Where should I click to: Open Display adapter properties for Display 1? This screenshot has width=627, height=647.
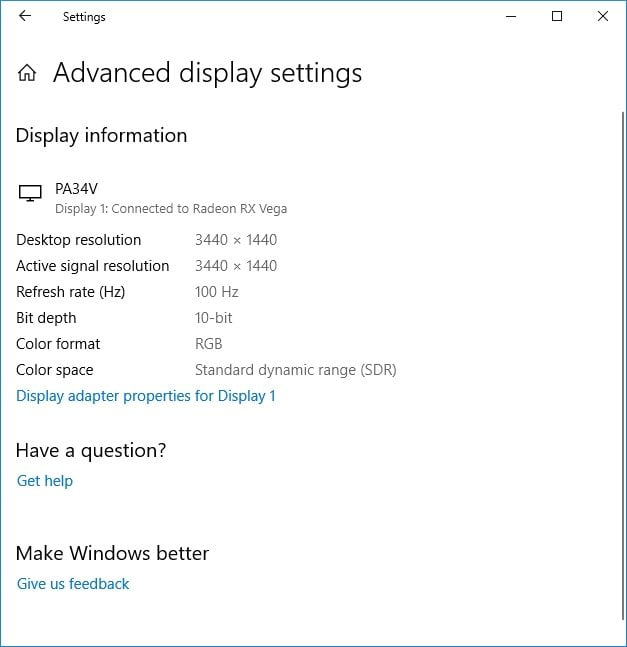click(146, 396)
